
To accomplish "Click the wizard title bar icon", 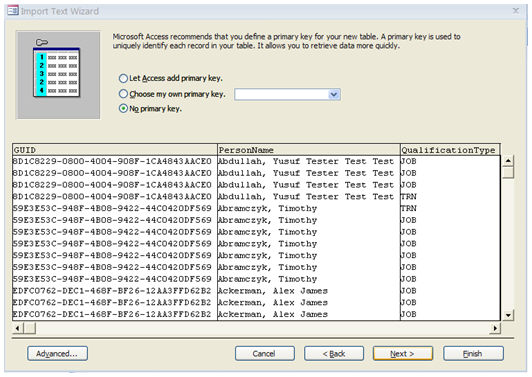I will click(13, 11).
